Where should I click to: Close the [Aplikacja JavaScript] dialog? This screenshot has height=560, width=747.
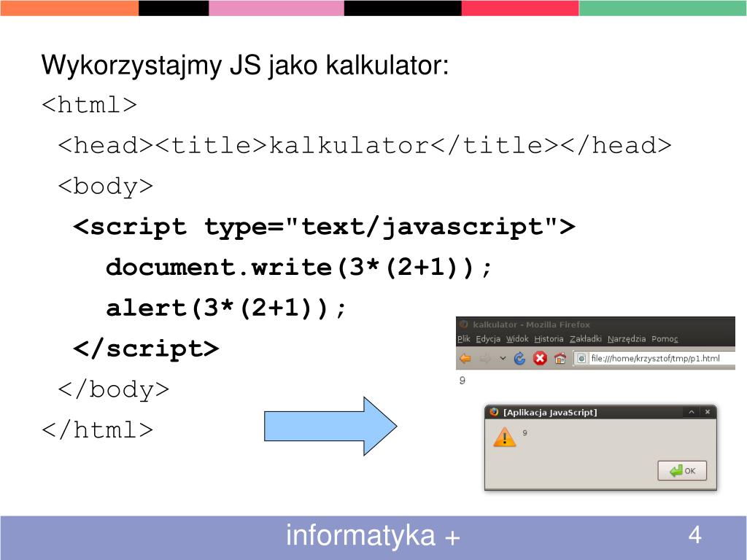pos(708,412)
